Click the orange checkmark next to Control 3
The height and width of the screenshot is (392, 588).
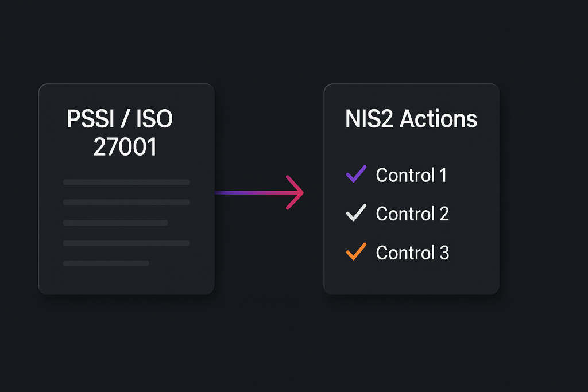point(356,251)
